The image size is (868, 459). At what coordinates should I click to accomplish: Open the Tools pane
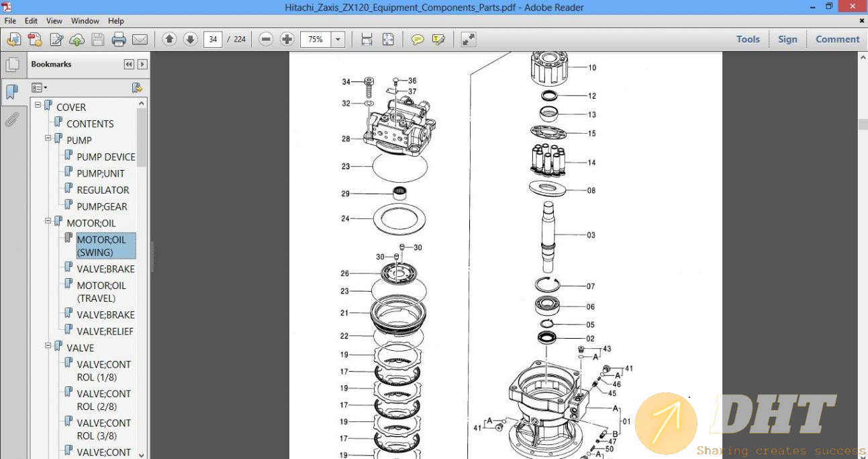point(748,39)
